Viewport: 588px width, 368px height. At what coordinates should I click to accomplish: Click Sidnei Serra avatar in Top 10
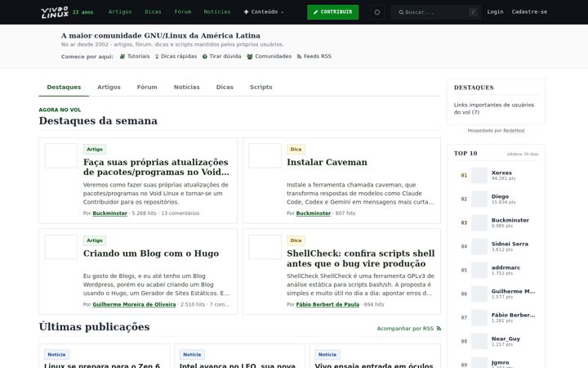pos(479,246)
